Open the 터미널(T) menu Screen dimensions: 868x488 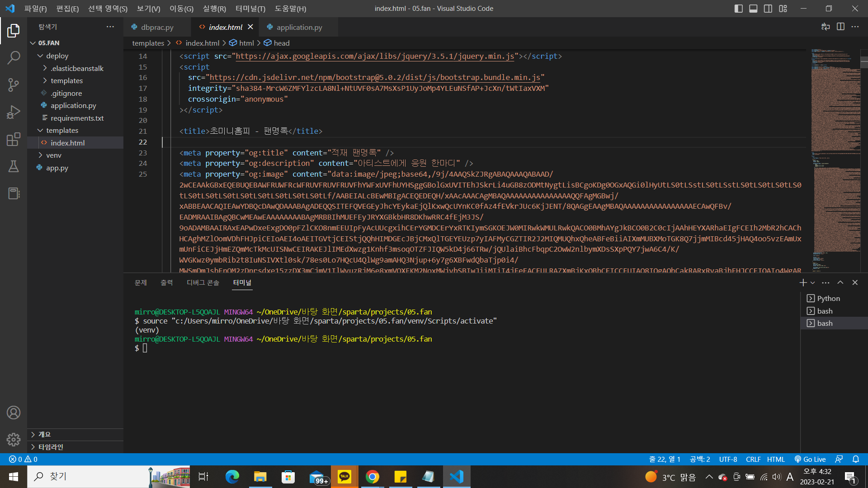click(250, 9)
